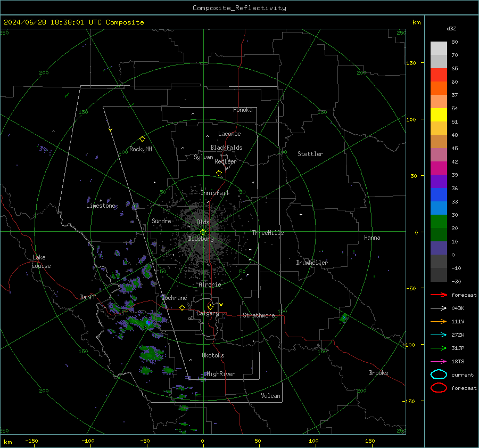Click the Ponoka label
Viewport: 479px width, 448px height.
tap(243, 110)
